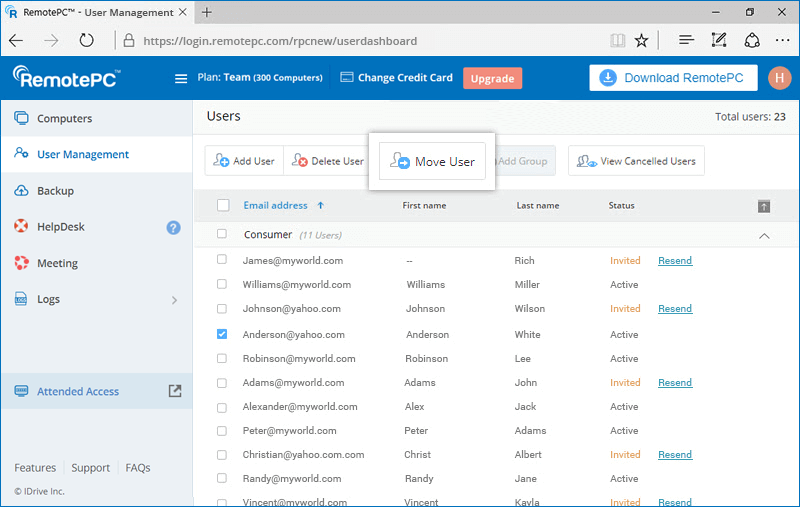This screenshot has height=507, width=800.
Task: Open the browser hub lines icon
Action: (x=686, y=40)
